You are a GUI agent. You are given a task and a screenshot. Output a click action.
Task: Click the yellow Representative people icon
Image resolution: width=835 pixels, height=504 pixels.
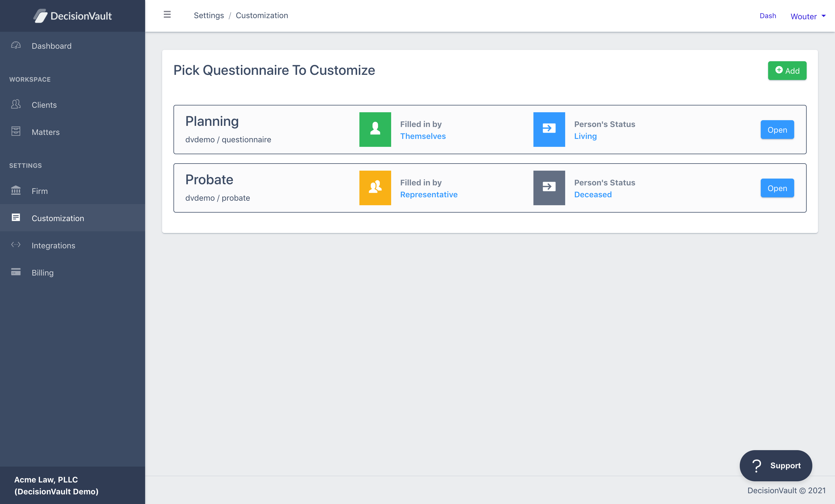[375, 187]
